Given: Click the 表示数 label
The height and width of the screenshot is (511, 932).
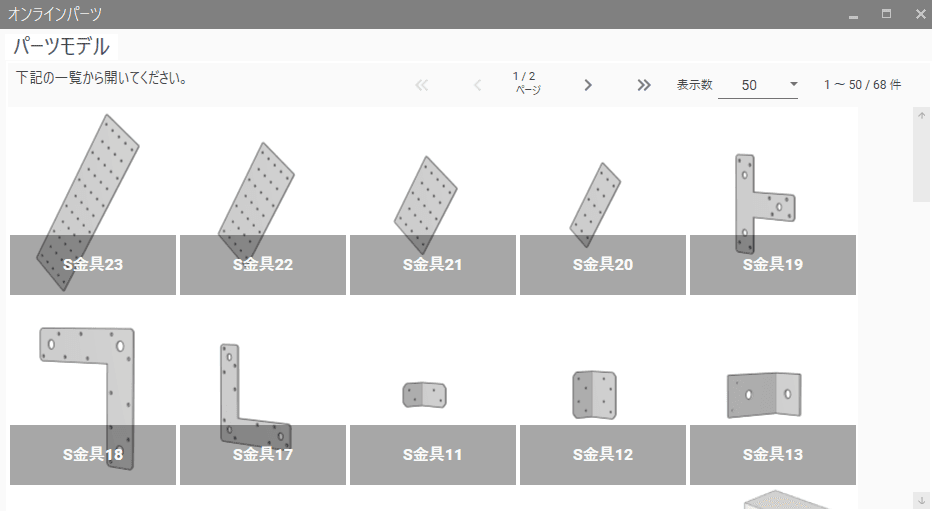Looking at the screenshot, I should click(x=694, y=85).
